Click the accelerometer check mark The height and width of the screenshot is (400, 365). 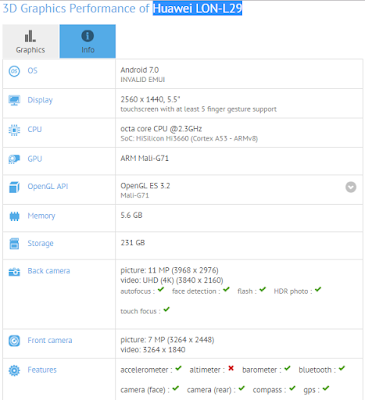[x=178, y=368]
